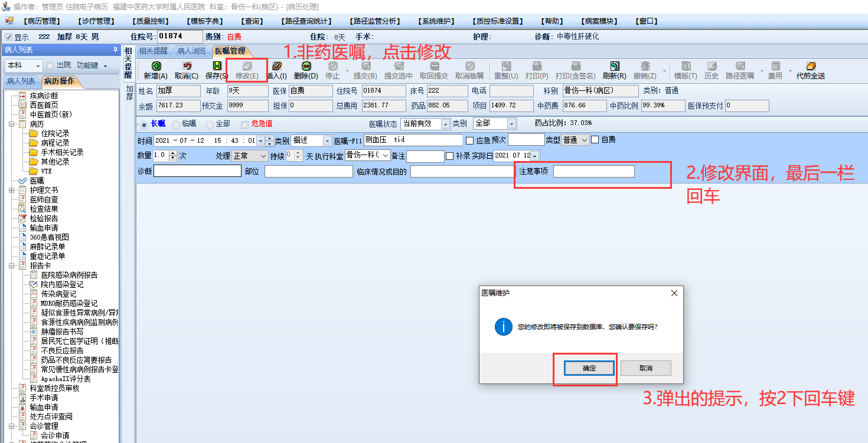
Task: Click the 取消(C) cancel toolbar icon
Action: (x=187, y=66)
